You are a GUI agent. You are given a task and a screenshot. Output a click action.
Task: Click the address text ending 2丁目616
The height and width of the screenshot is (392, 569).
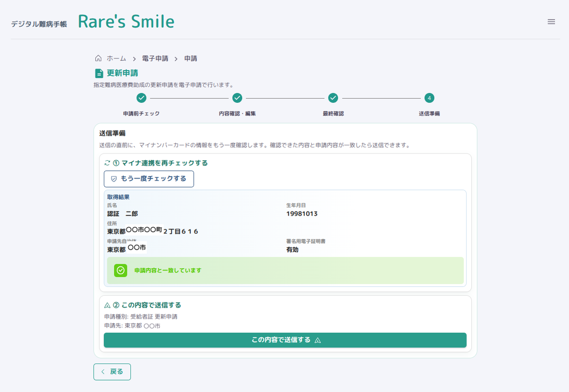point(152,231)
